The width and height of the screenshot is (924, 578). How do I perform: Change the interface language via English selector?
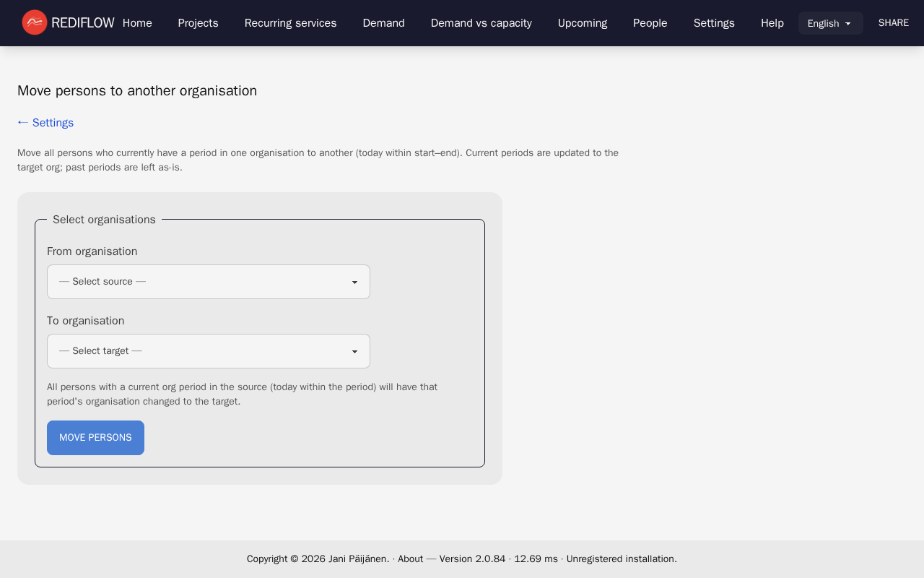click(x=830, y=23)
